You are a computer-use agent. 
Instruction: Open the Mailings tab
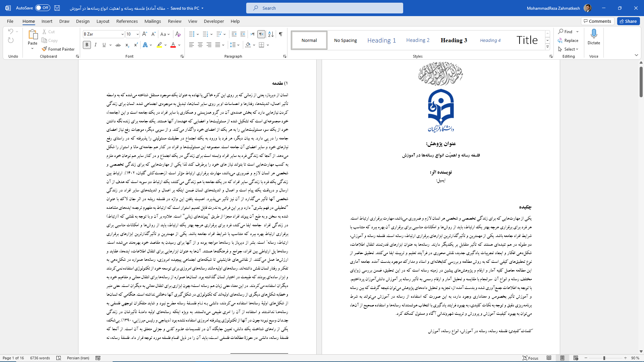[153, 21]
